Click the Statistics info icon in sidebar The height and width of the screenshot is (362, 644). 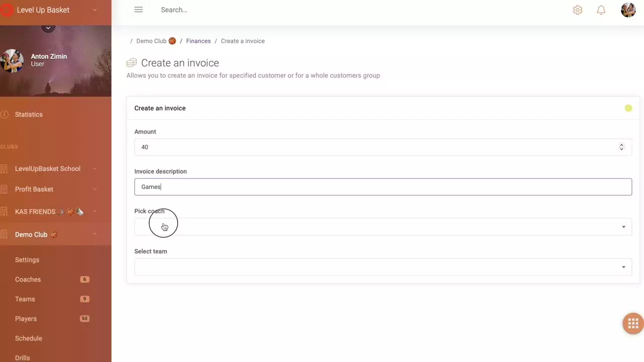pyautogui.click(x=4, y=115)
